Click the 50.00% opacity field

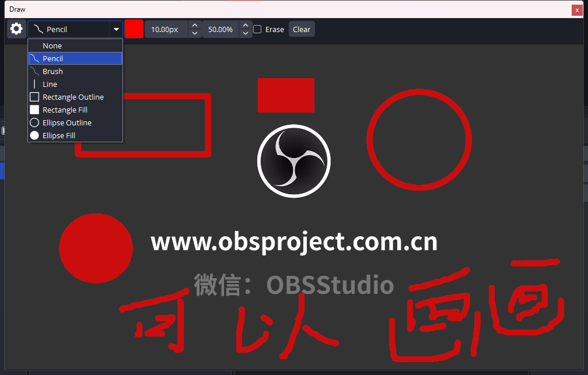220,29
